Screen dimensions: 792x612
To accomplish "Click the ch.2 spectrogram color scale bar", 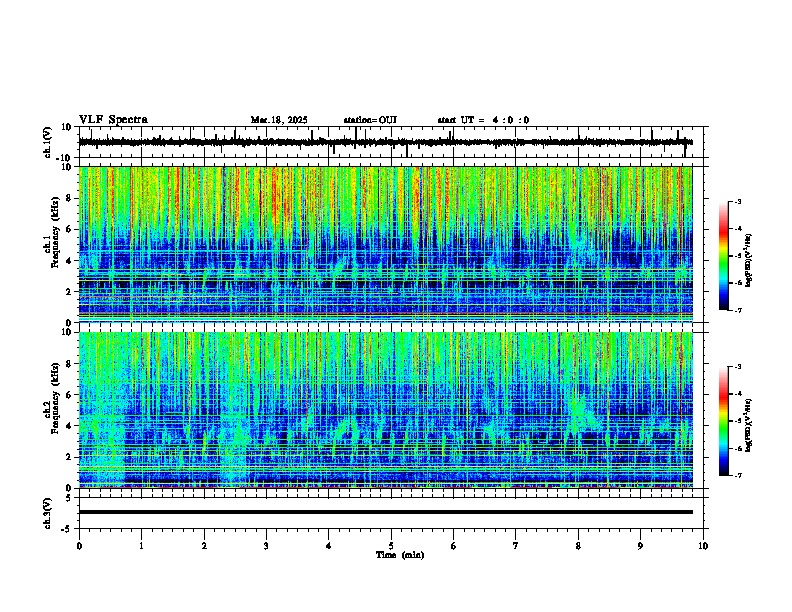I will (723, 421).
